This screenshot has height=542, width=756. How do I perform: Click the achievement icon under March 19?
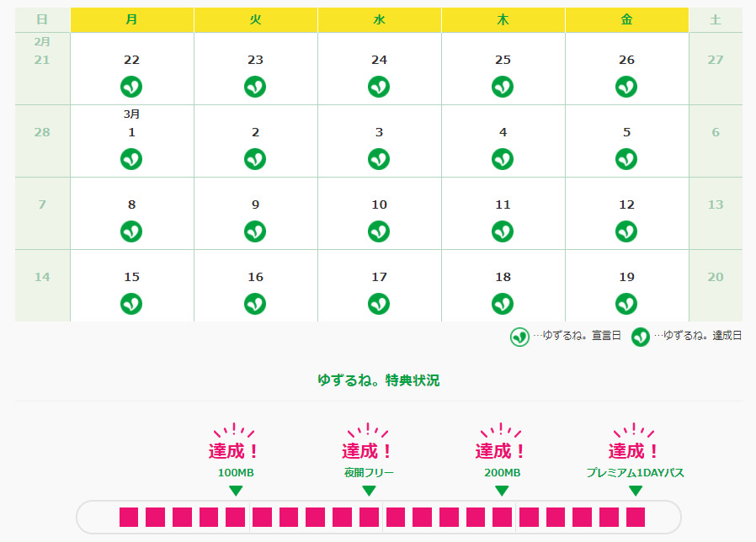click(x=626, y=304)
